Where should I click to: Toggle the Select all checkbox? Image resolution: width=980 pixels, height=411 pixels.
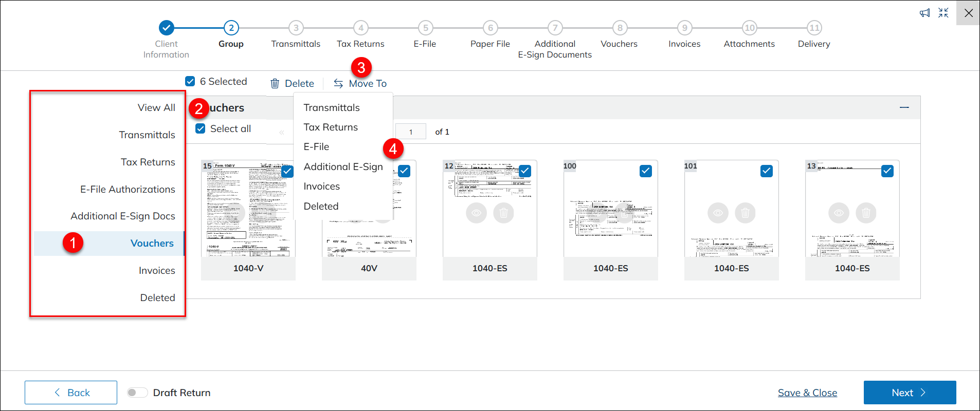point(201,128)
